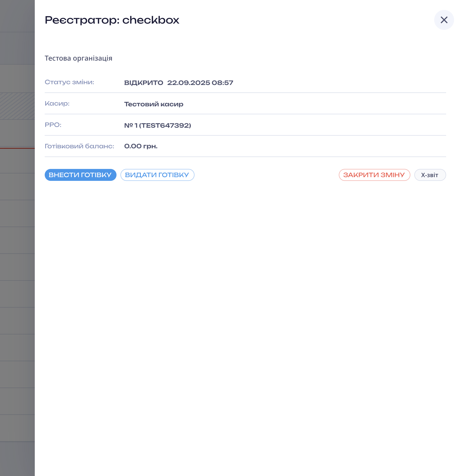Click the ВІДКРИТО status value
464x476 pixels.
[144, 83]
